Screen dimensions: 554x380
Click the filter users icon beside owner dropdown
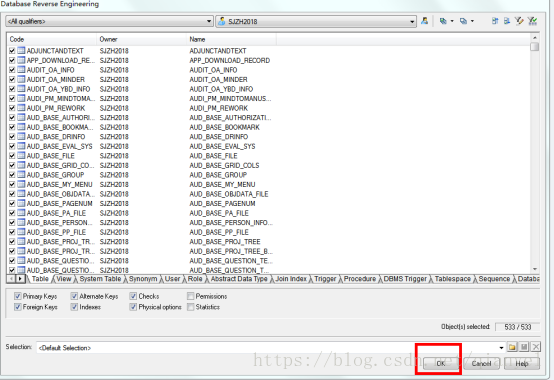click(425, 21)
